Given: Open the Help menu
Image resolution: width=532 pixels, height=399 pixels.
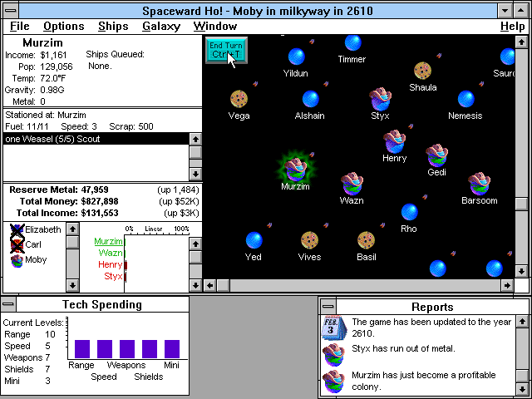Looking at the screenshot, I should coord(512,26).
